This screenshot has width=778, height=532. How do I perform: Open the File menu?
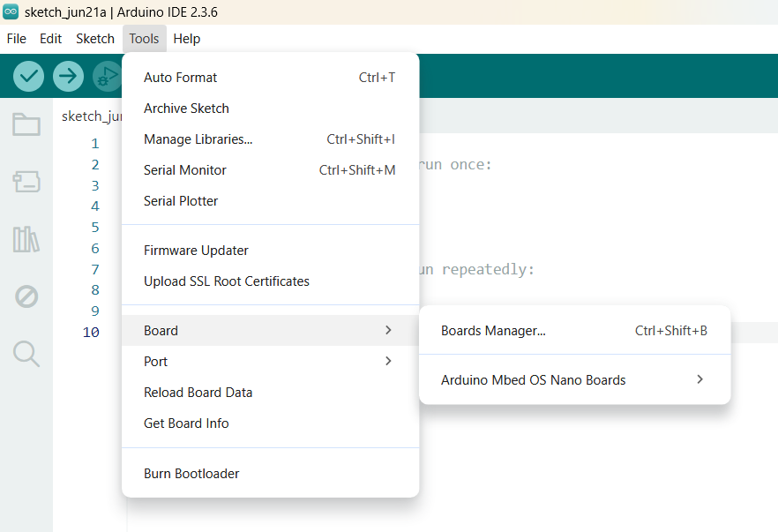(17, 39)
